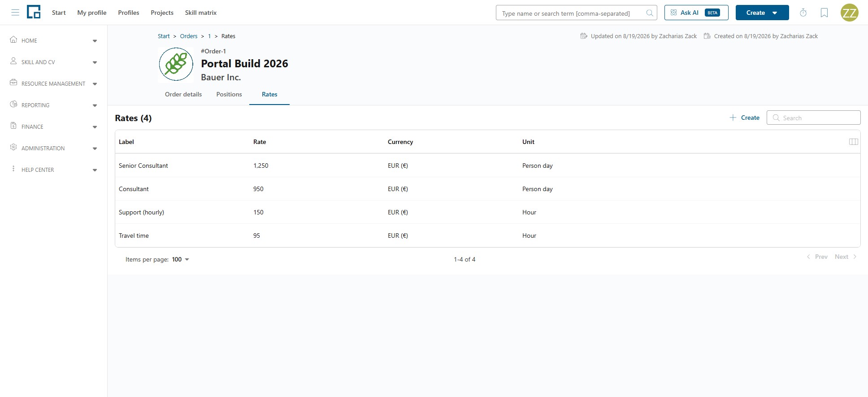Viewport: 868px width, 397px height.
Task: Open the blue Create dropdown button
Action: tap(762, 13)
